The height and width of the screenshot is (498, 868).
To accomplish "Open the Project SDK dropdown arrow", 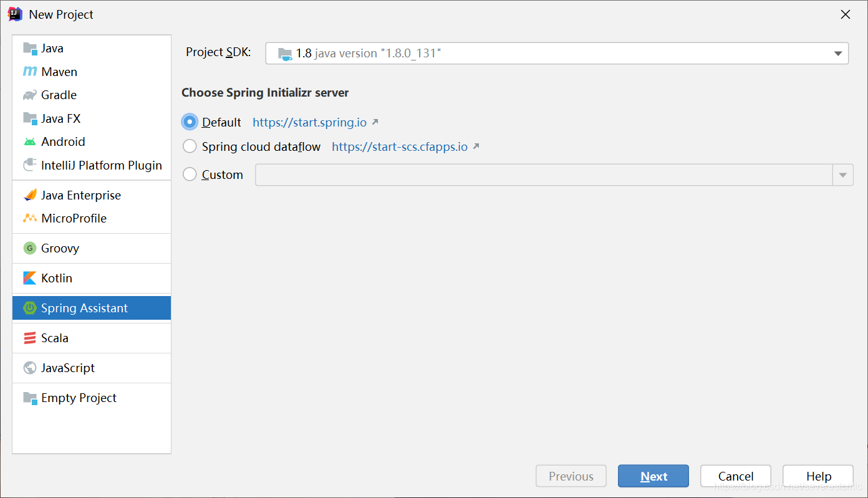I will [838, 54].
